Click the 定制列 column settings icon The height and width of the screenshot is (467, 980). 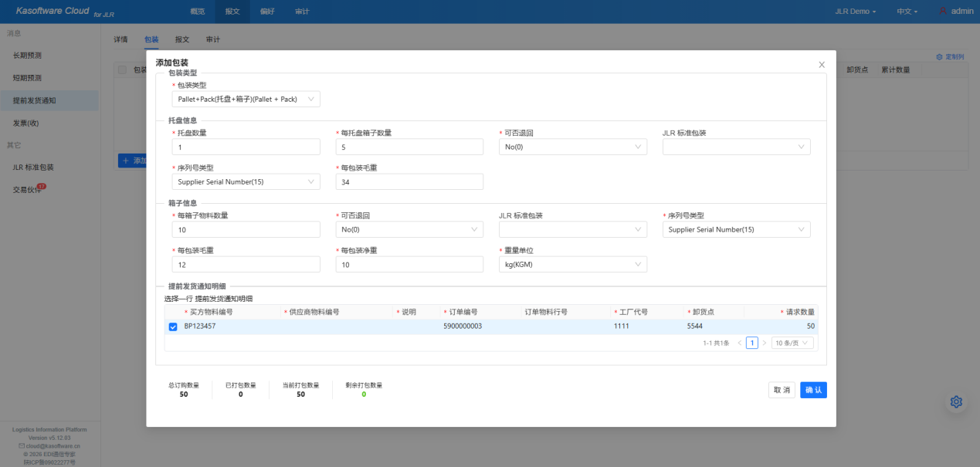(x=939, y=56)
